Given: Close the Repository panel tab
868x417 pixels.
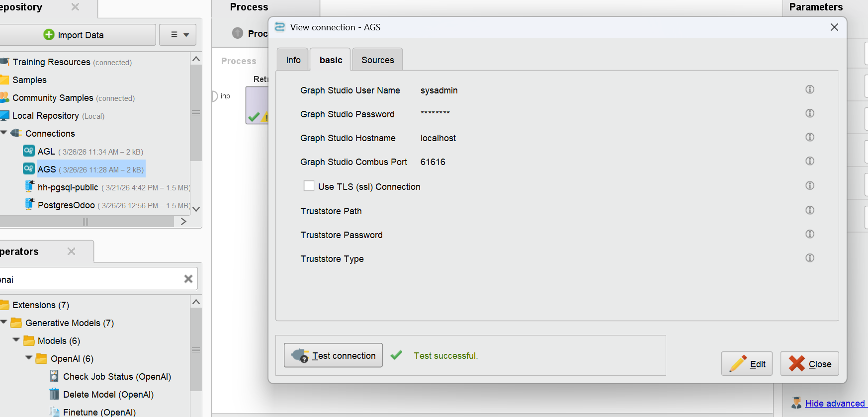Looking at the screenshot, I should (x=75, y=7).
